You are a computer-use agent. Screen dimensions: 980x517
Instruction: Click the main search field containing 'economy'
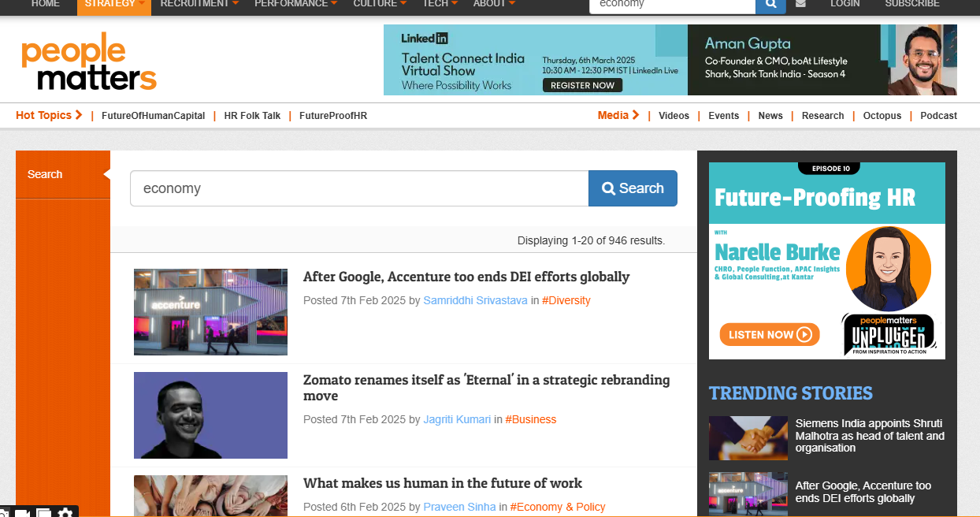click(x=359, y=188)
